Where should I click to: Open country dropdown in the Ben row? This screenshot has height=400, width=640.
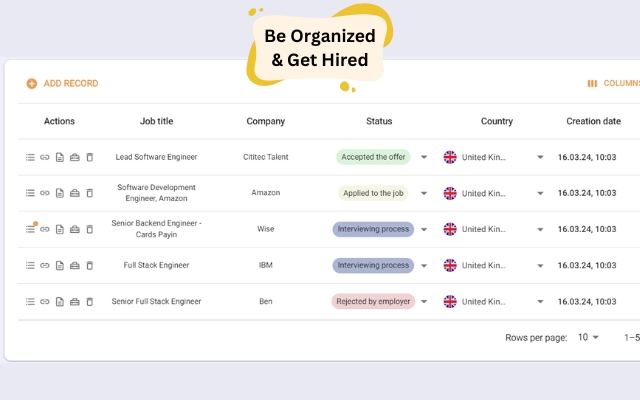click(x=540, y=302)
